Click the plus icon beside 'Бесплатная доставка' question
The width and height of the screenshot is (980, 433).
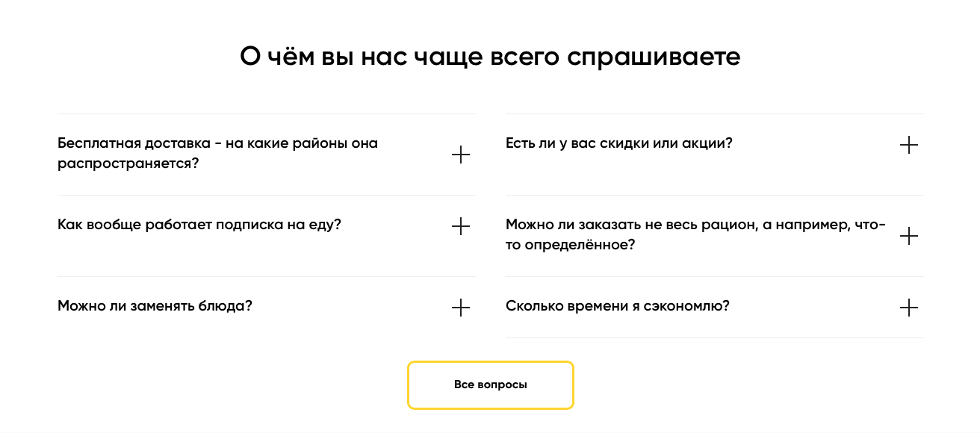coord(461,155)
